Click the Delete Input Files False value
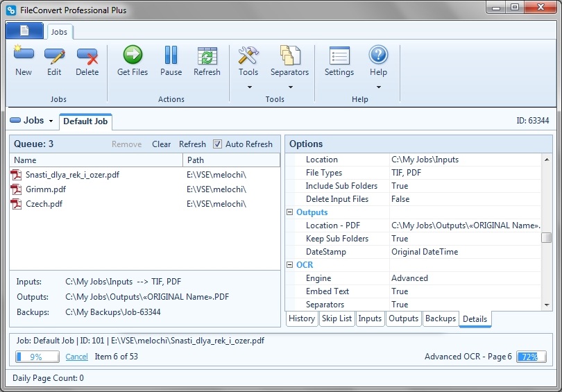 tap(400, 199)
